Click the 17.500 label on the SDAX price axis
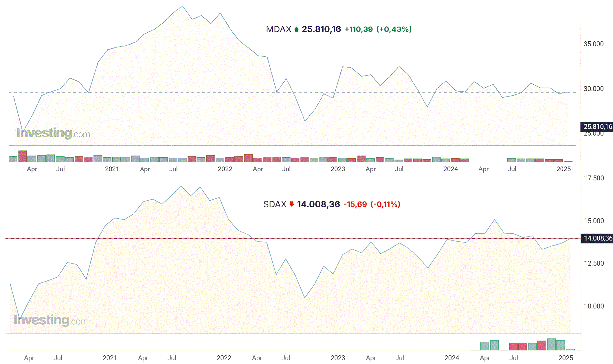This screenshot has height=364, width=613. pos(594,178)
